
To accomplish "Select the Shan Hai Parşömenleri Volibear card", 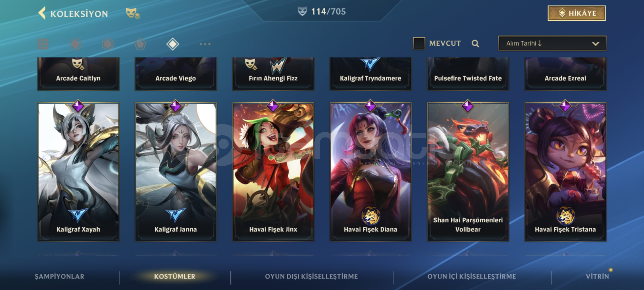I will pyautogui.click(x=468, y=172).
